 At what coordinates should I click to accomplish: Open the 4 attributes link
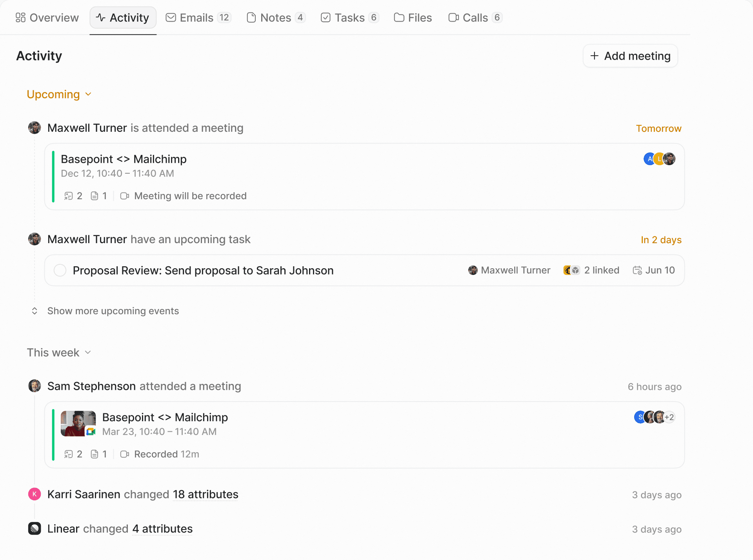click(x=162, y=529)
